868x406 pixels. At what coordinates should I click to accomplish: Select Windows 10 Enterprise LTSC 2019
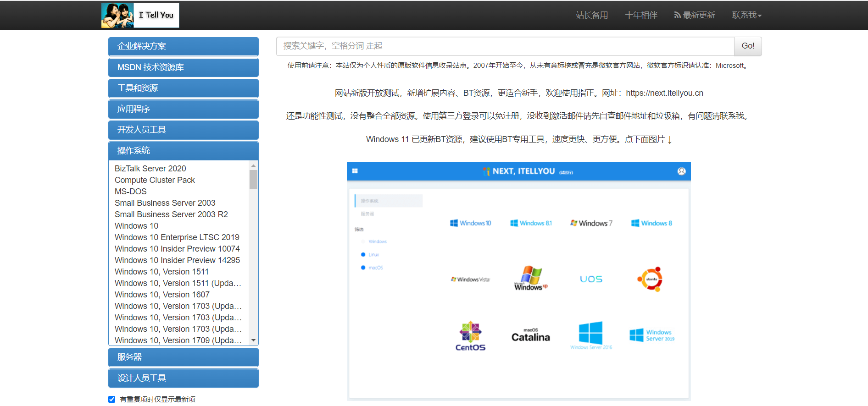tap(177, 237)
